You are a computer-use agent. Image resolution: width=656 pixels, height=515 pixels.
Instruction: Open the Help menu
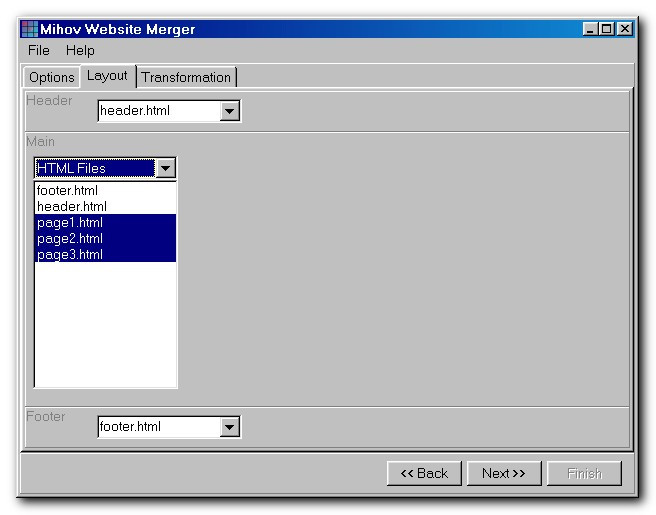(80, 51)
